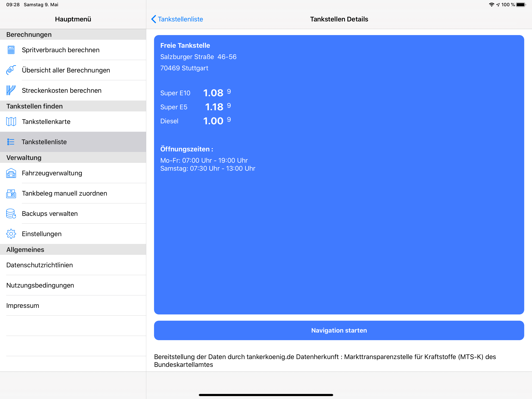The height and width of the screenshot is (399, 532).
Task: Click the tankerkoenig.de data attribution text
Action: click(x=325, y=361)
